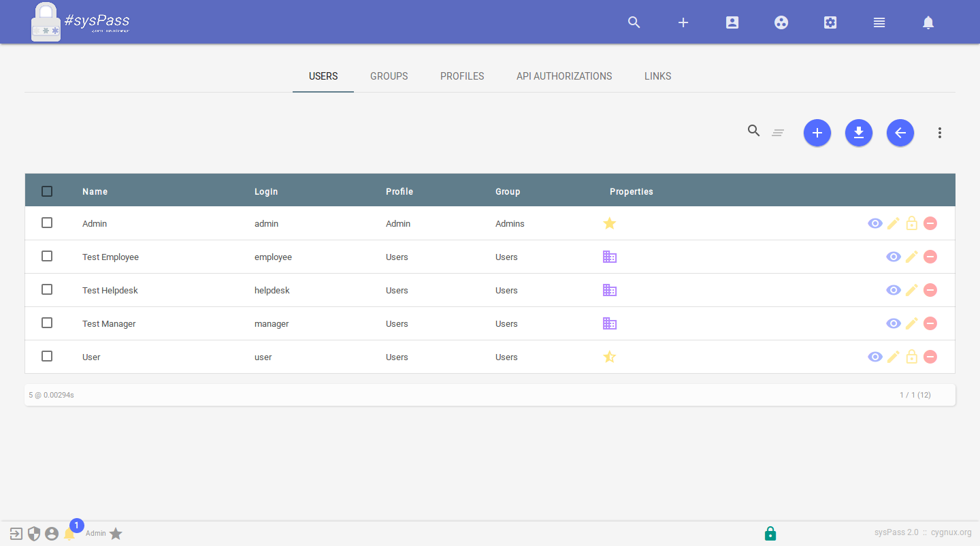This screenshot has height=546, width=980.
Task: Open the Links tab
Action: (658, 76)
